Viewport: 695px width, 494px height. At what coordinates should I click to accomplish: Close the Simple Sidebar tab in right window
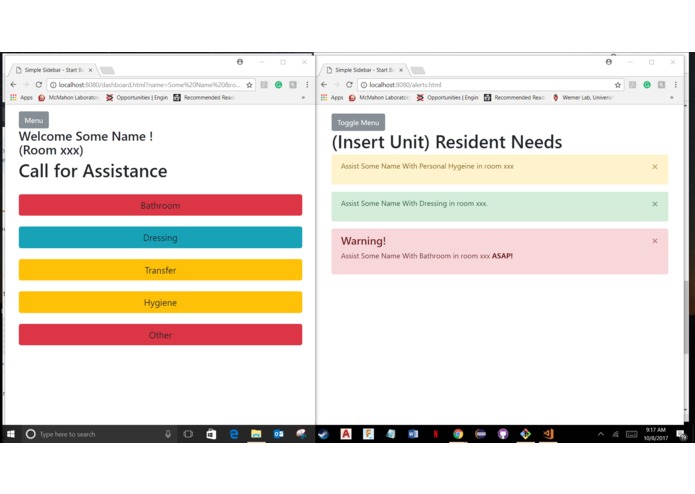coord(401,70)
